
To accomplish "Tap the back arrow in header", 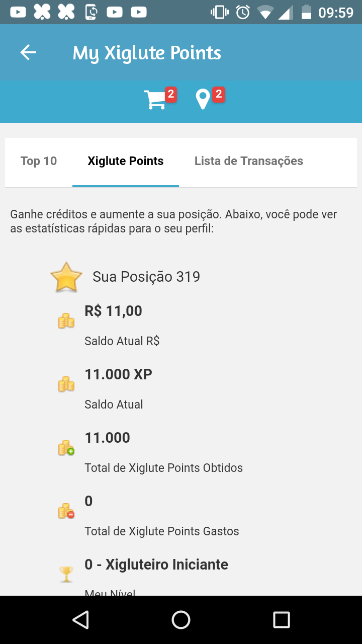I will (28, 52).
